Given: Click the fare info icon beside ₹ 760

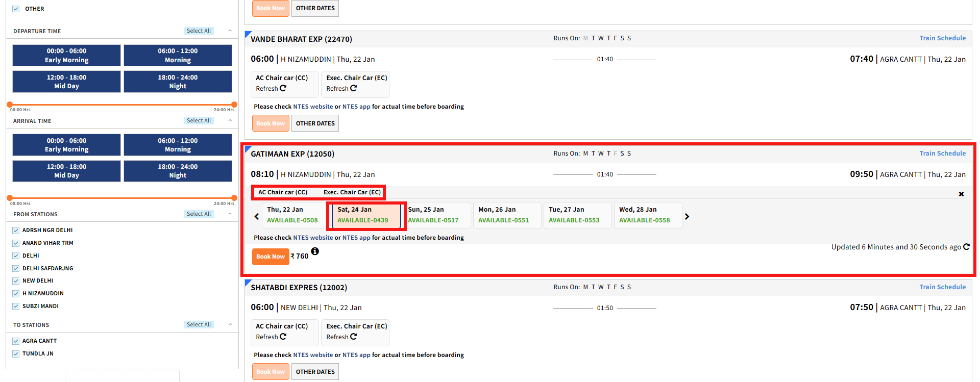Looking at the screenshot, I should (x=315, y=251).
